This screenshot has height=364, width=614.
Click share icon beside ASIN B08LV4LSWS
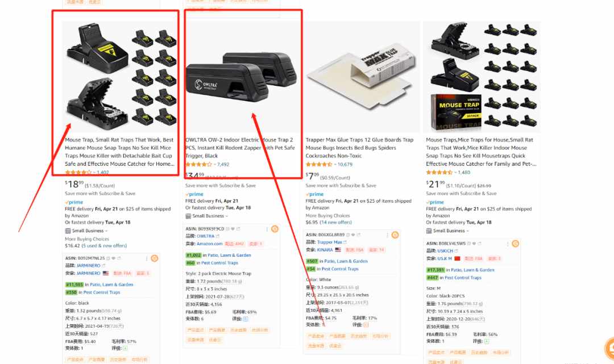479,244
